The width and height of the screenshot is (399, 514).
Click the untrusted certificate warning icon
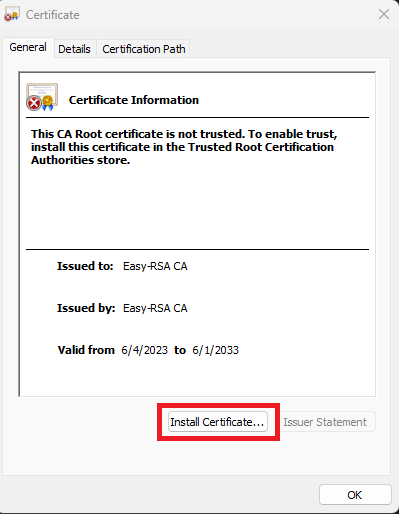tap(42, 97)
